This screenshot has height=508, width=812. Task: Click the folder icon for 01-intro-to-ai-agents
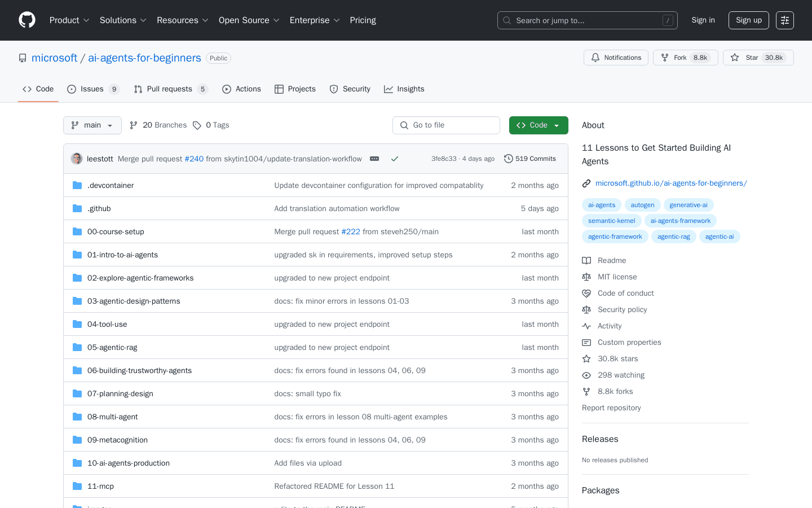77,255
